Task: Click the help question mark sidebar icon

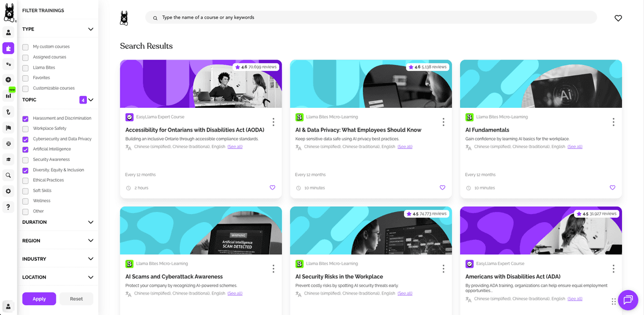Action: [8, 207]
